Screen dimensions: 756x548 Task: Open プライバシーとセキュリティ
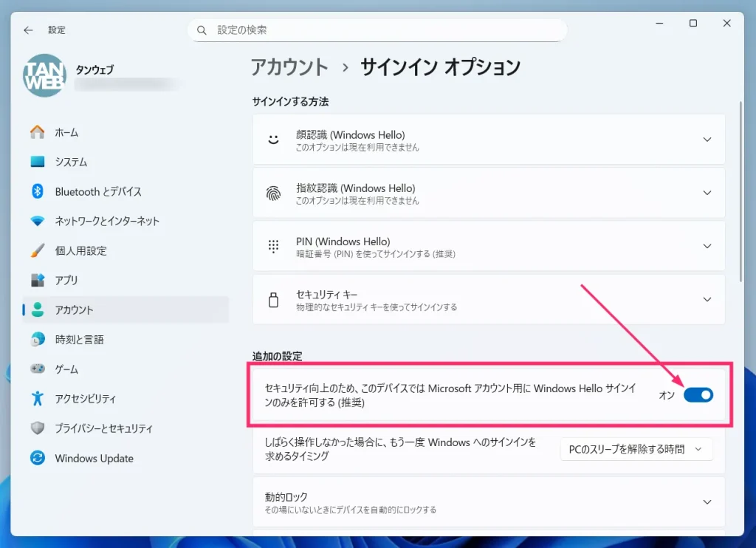(126, 428)
